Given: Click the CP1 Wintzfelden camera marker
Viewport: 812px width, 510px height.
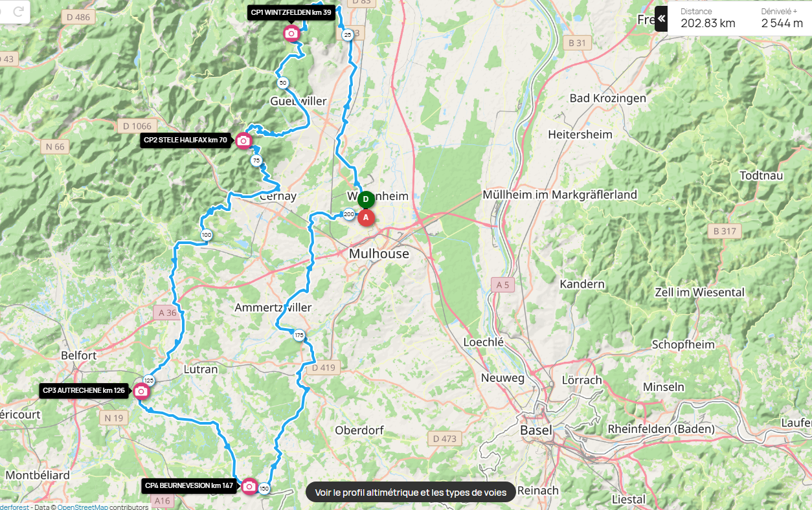Looking at the screenshot, I should (291, 33).
